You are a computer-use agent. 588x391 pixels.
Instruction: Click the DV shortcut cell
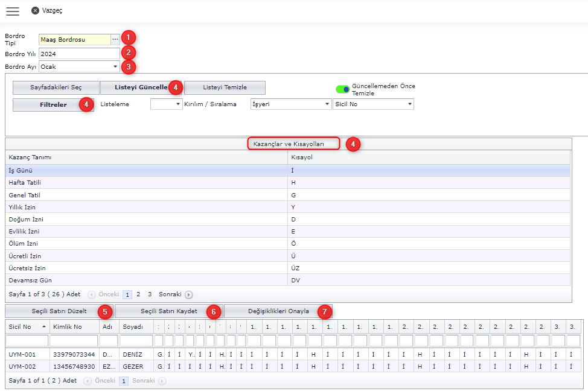click(429, 280)
